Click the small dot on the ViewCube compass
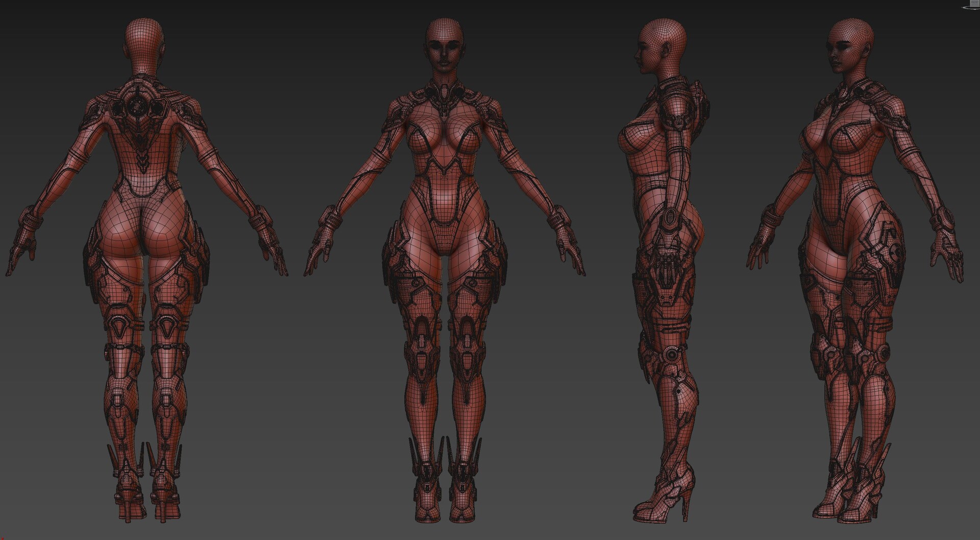 pyautogui.click(x=962, y=7)
